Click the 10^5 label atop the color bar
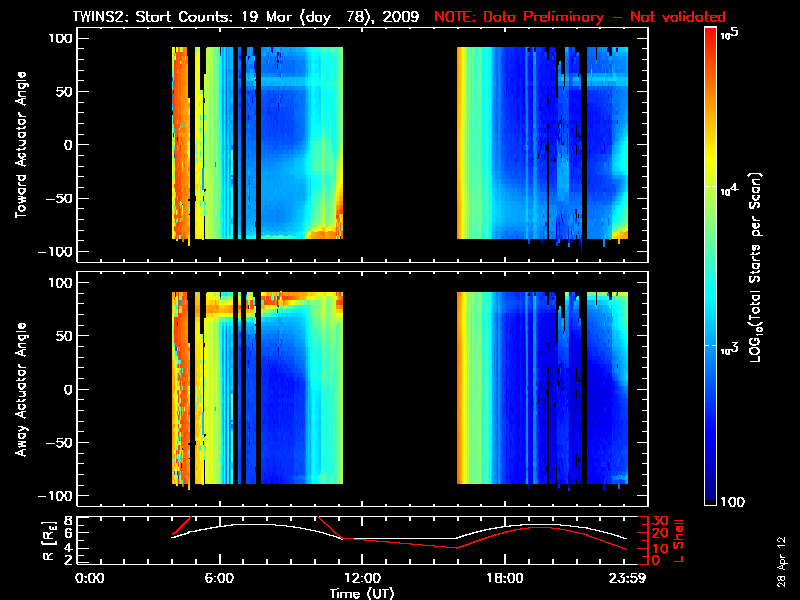Screen dimensions: 800x600 tap(728, 34)
